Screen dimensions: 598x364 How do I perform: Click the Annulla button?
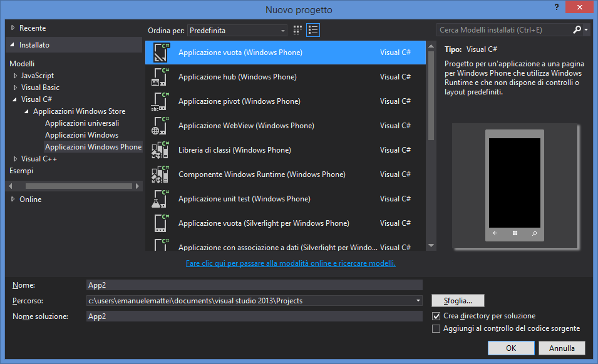(562, 348)
